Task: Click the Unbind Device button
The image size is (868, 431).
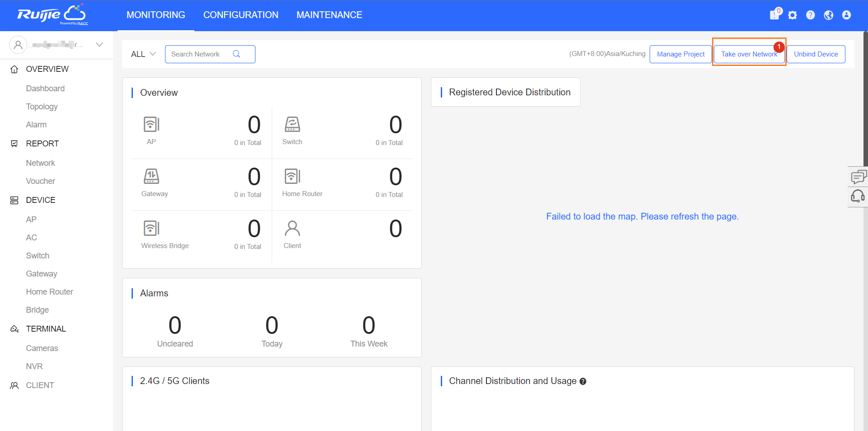Action: point(816,54)
